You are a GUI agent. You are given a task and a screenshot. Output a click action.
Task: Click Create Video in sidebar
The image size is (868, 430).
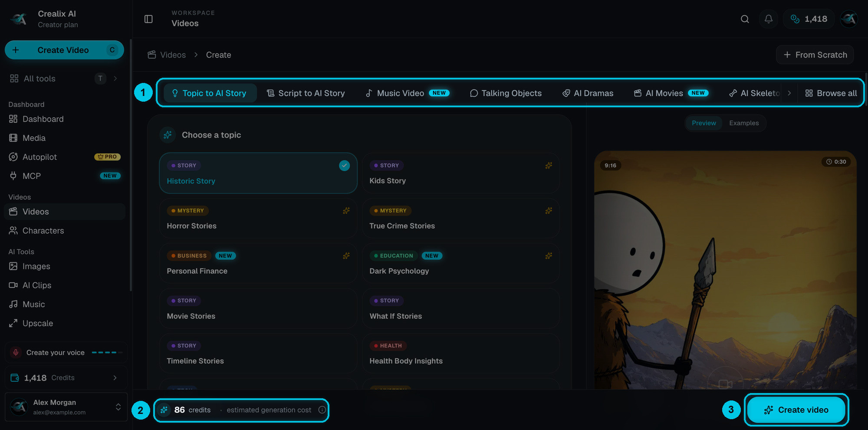[64, 50]
